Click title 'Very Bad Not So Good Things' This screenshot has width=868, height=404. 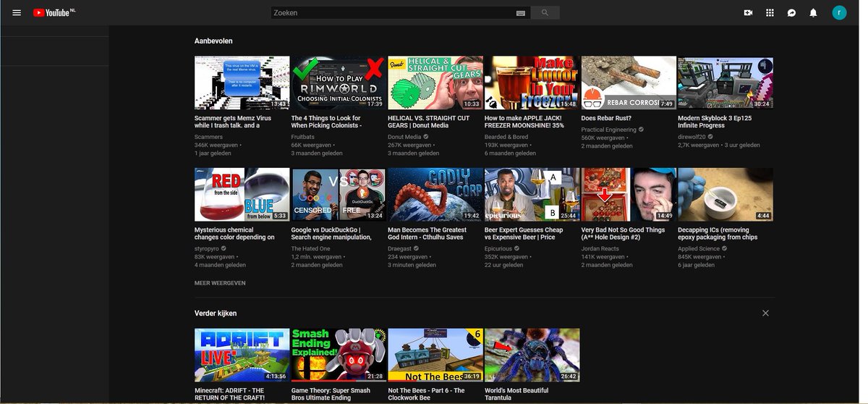[x=623, y=233]
